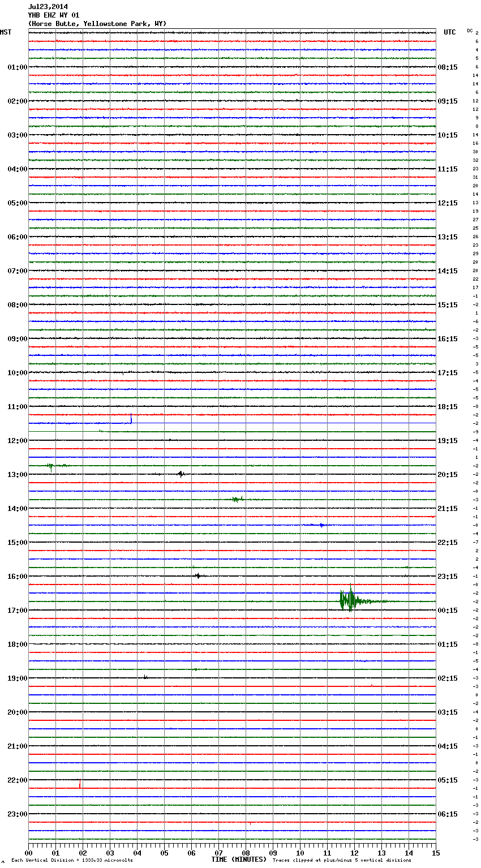Select the "14:00" MST hour label

point(18,509)
